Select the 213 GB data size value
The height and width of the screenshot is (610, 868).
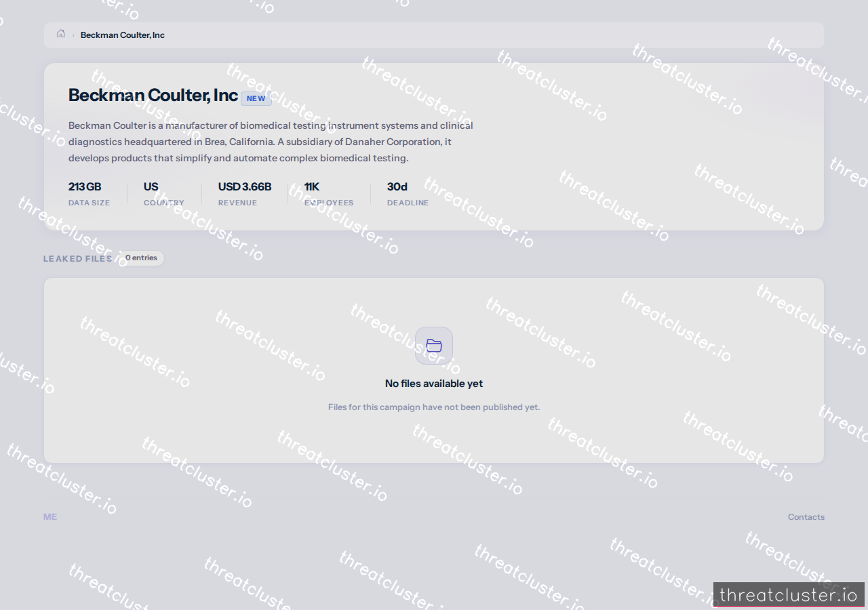[x=85, y=187]
